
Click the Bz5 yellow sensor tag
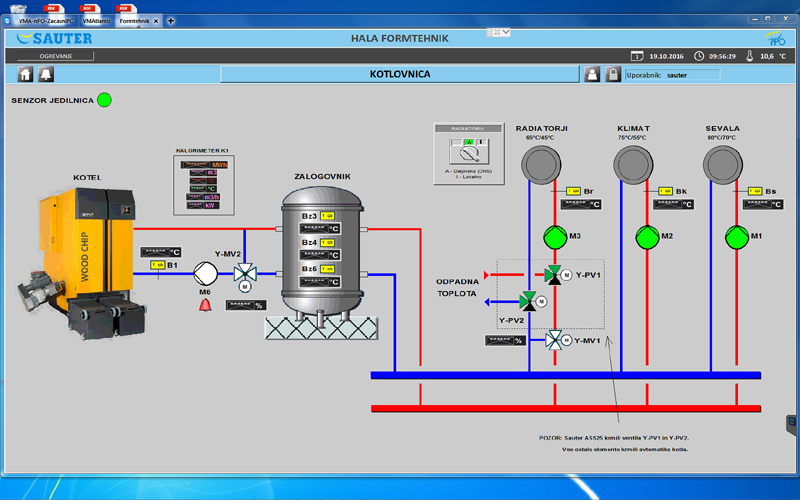(328, 269)
